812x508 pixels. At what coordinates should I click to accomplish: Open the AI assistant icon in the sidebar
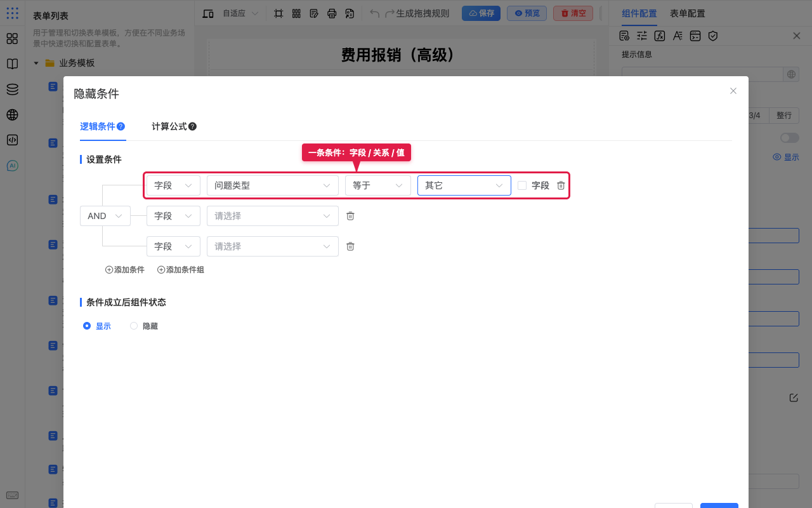click(12, 166)
